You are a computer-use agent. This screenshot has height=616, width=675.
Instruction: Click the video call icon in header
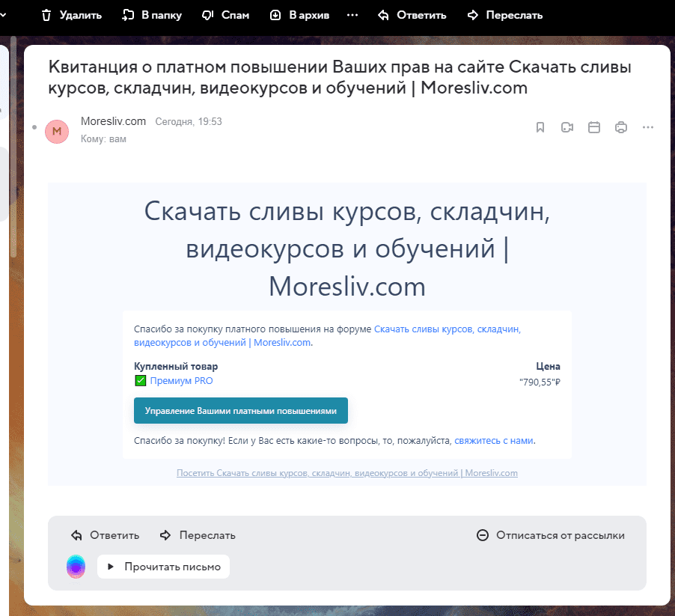point(567,127)
